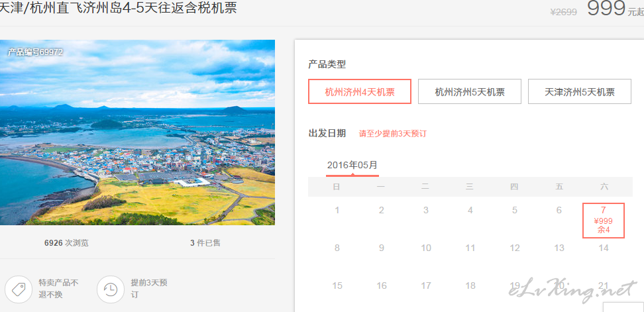Click calendar date 14
The image size is (644, 312).
[604, 248]
